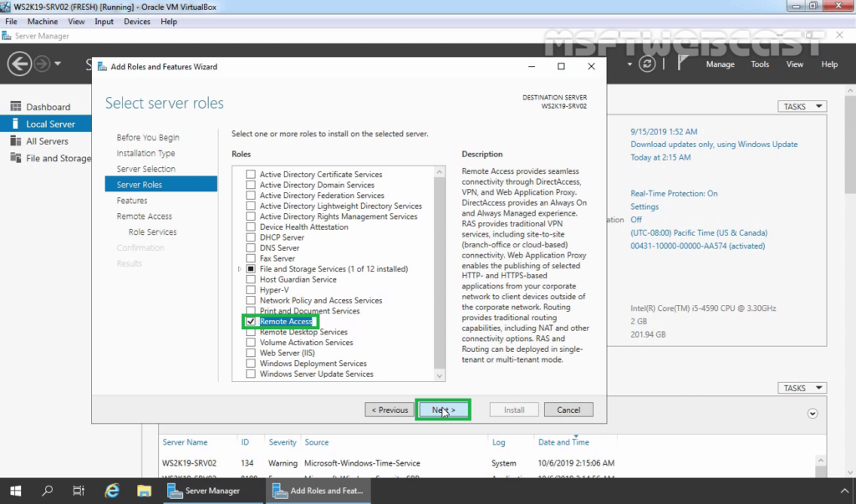Click the Local Server sidebar icon
Image resolution: width=856 pixels, height=504 pixels.
coord(16,124)
